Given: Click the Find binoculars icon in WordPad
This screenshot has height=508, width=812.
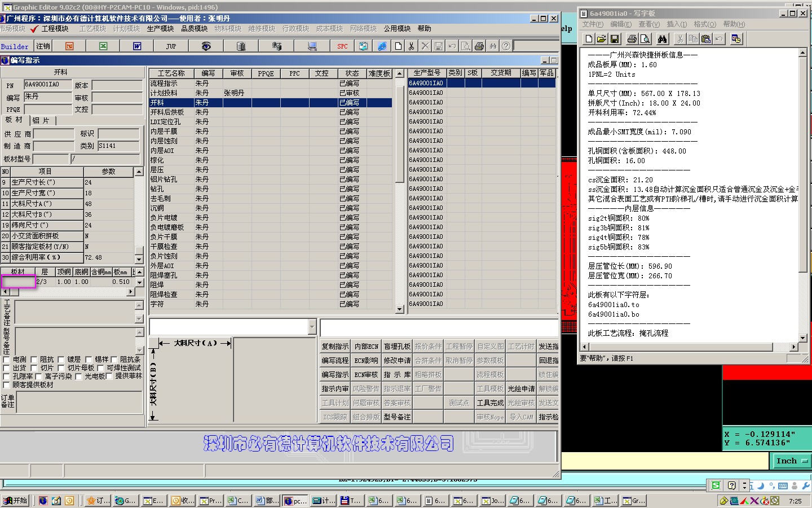Looking at the screenshot, I should pyautogui.click(x=663, y=39).
